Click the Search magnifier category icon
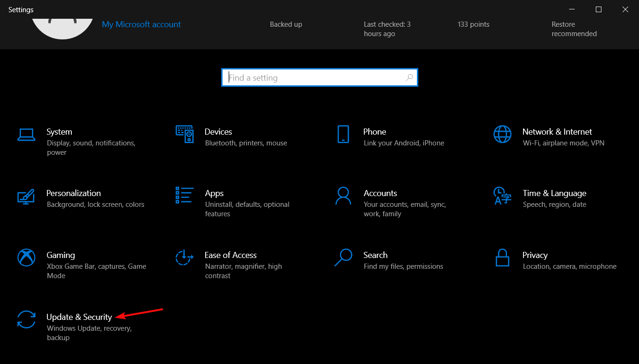 (x=343, y=258)
